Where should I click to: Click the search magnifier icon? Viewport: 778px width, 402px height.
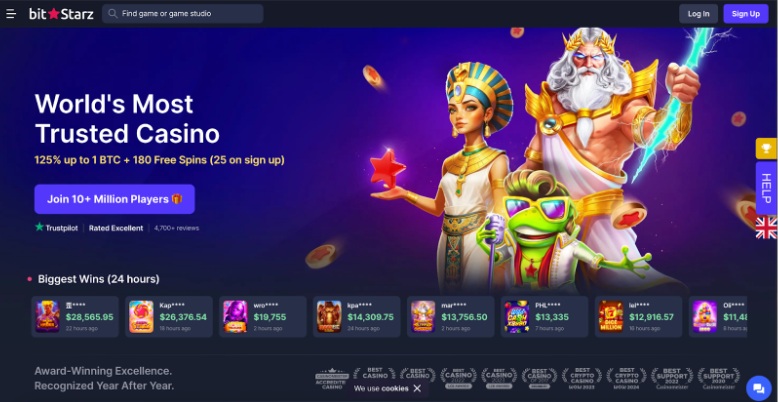113,14
